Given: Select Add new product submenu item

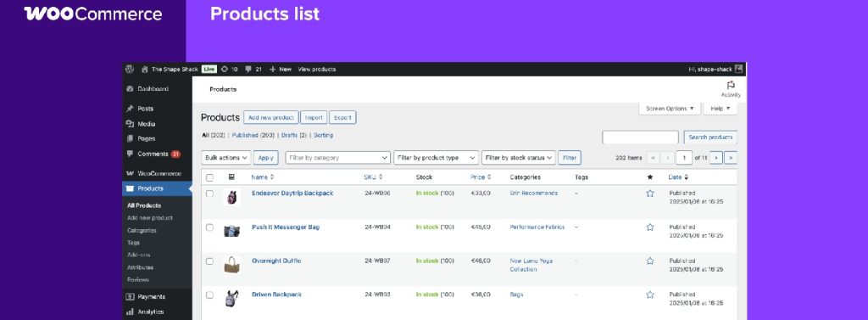Looking at the screenshot, I should pos(150,218).
